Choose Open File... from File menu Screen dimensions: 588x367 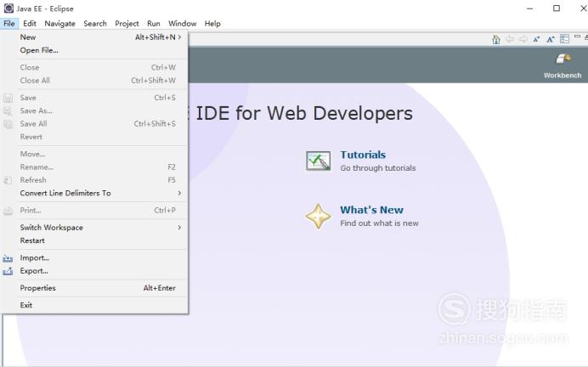point(94,50)
